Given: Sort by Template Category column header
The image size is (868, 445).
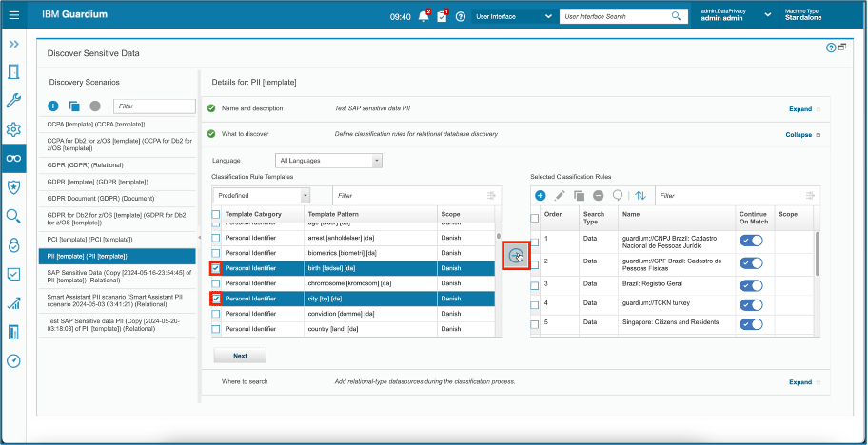Looking at the screenshot, I should tap(263, 214).
